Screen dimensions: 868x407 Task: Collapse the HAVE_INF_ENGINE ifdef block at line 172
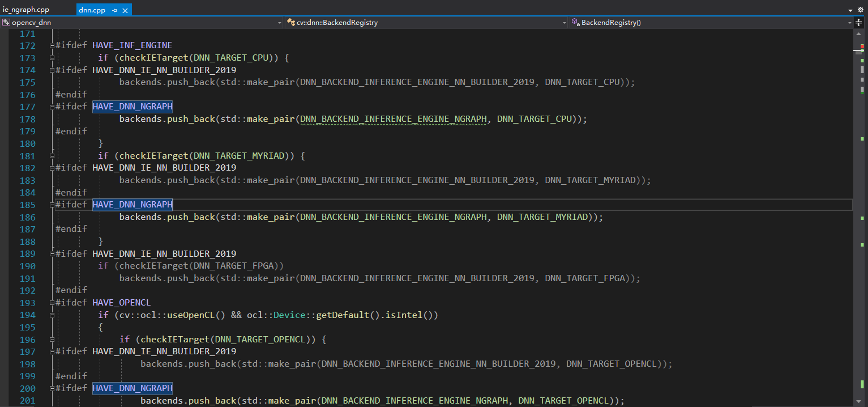(x=51, y=45)
